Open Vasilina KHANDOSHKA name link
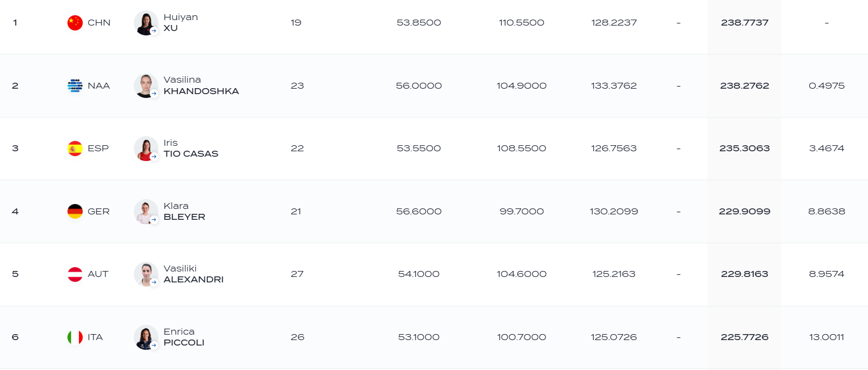Screen dimensions: 868x370 [x=201, y=85]
